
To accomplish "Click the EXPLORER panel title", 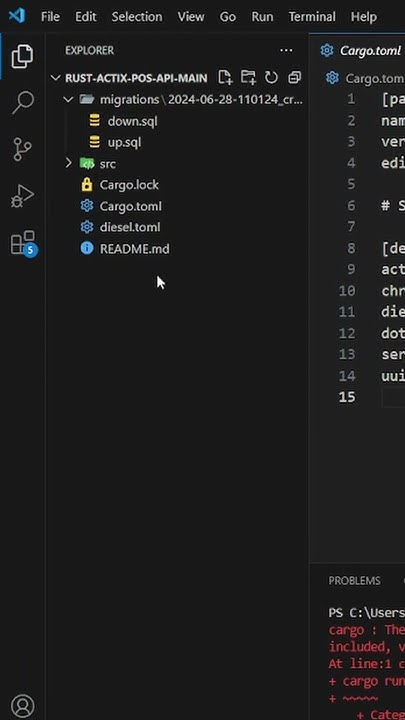I will point(90,51).
